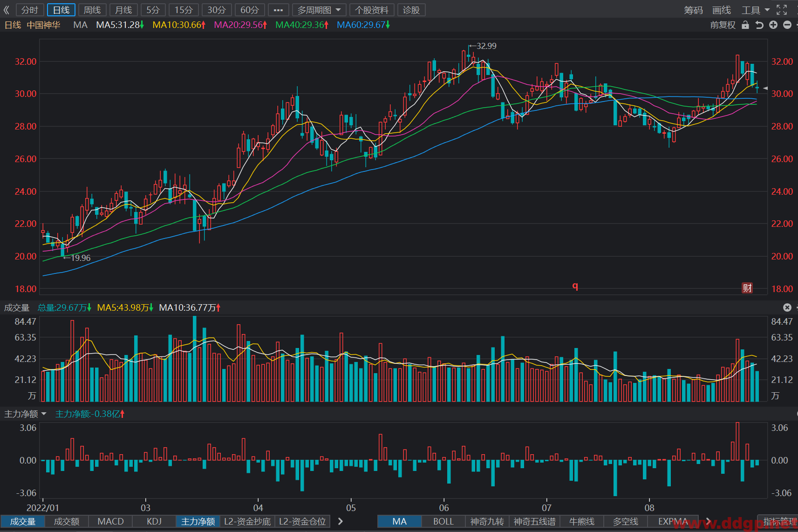Open the 主力净额 indicator dropdown
798x532 pixels.
point(25,414)
